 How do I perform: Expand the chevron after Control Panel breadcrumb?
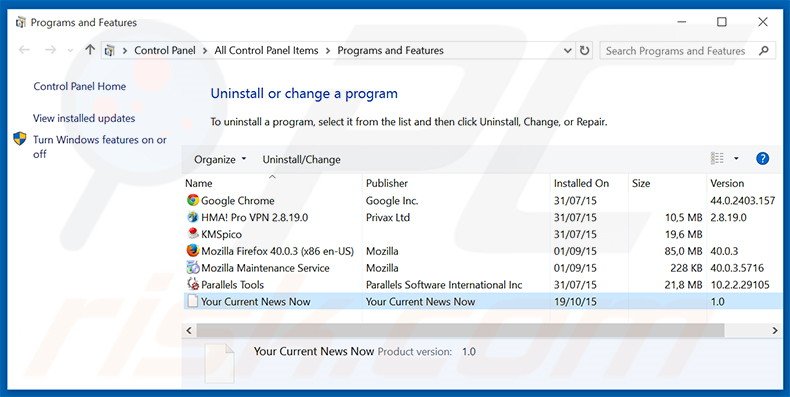pyautogui.click(x=205, y=50)
